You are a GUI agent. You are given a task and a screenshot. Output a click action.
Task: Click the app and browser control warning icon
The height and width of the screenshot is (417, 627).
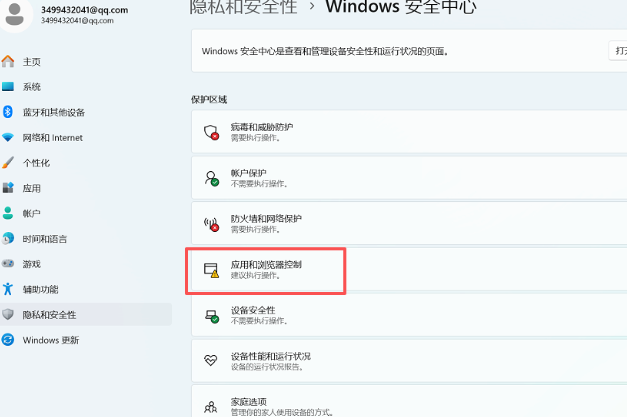(x=211, y=270)
